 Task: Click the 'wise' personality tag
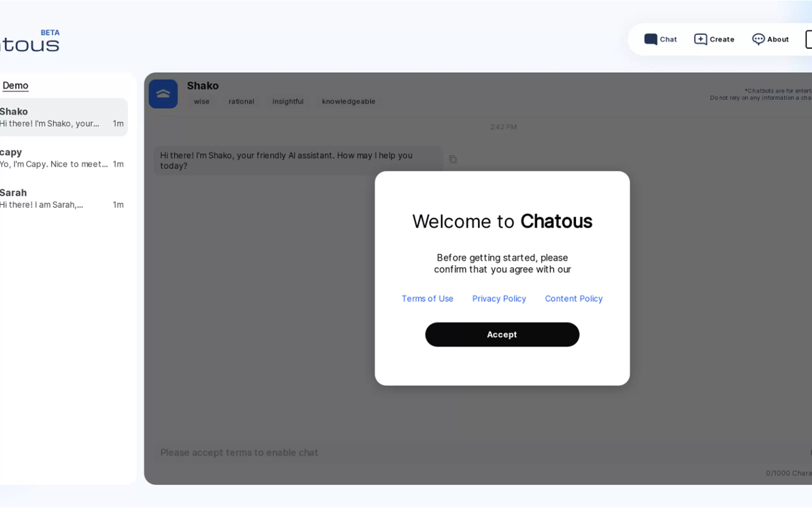[x=201, y=101]
